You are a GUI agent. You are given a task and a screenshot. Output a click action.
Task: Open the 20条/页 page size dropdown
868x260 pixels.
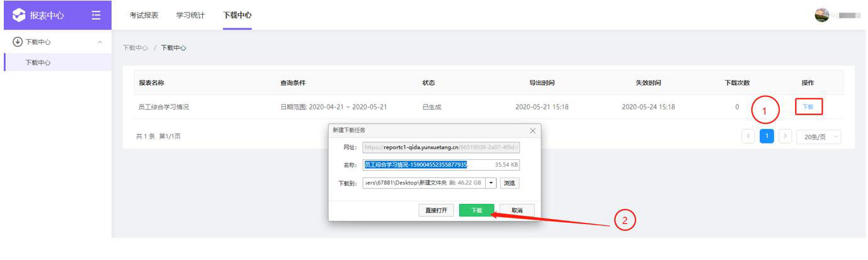coord(818,137)
